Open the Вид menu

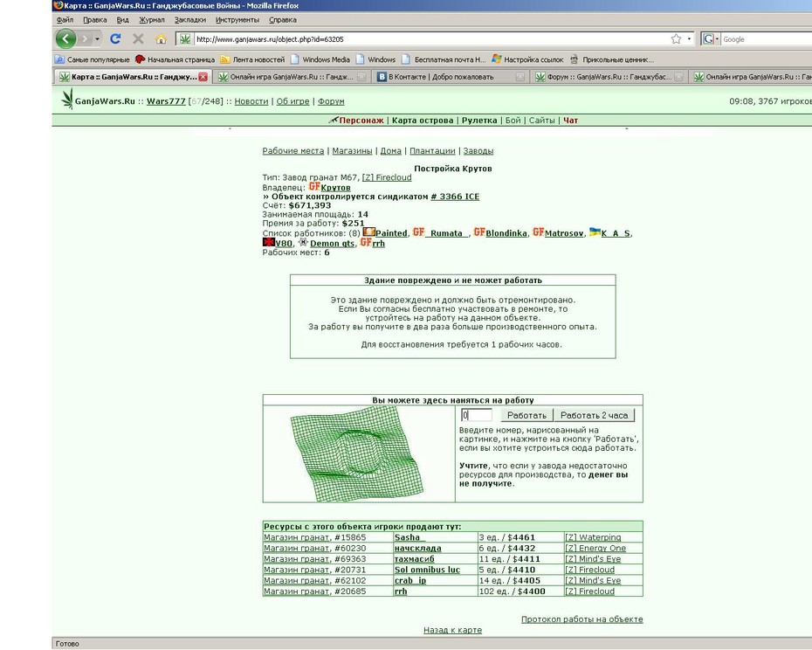pyautogui.click(x=123, y=20)
